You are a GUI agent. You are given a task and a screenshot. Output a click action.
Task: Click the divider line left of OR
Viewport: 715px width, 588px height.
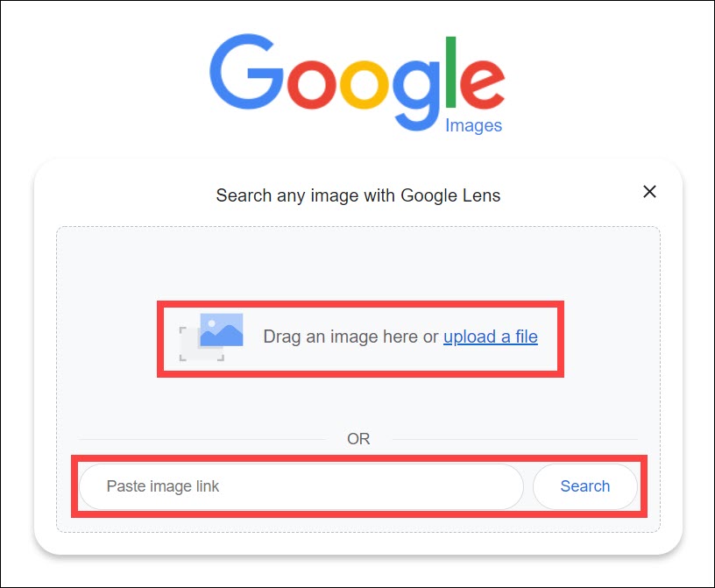[x=202, y=440]
